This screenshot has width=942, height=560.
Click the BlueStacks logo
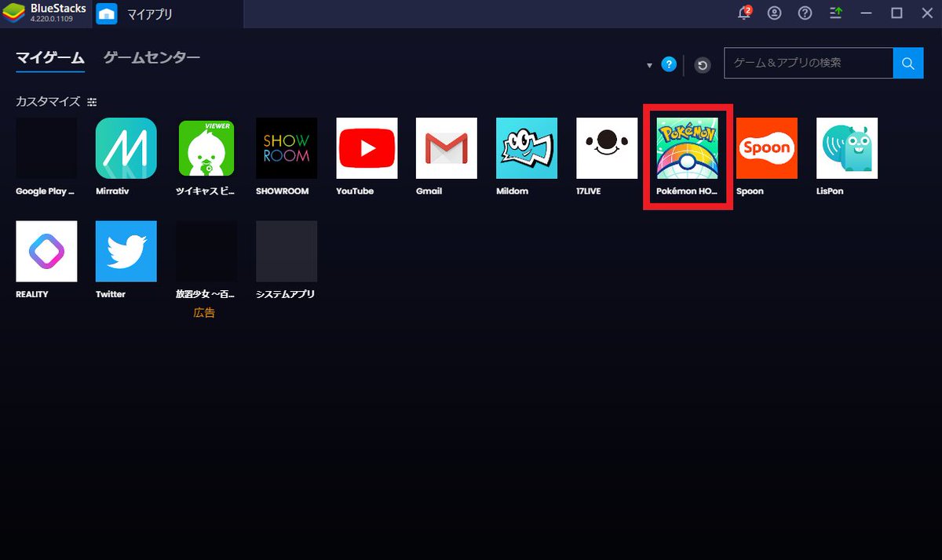[x=13, y=13]
